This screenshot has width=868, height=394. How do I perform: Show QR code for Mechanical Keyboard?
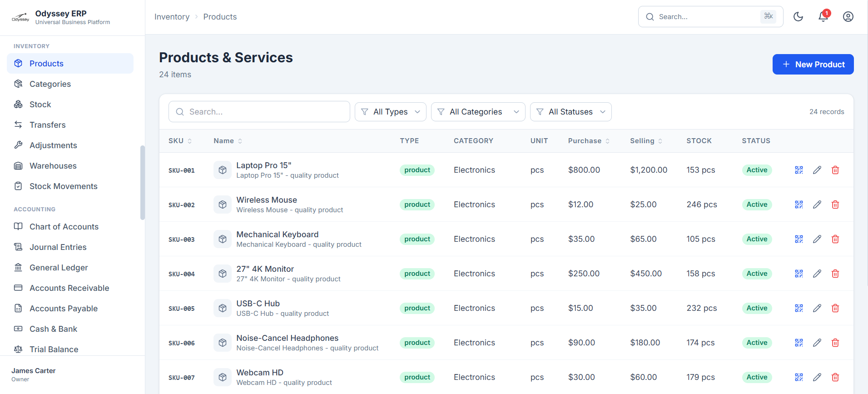click(x=799, y=239)
